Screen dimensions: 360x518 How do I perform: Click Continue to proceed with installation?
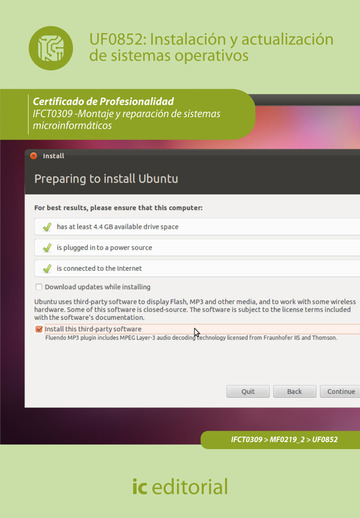tap(340, 391)
